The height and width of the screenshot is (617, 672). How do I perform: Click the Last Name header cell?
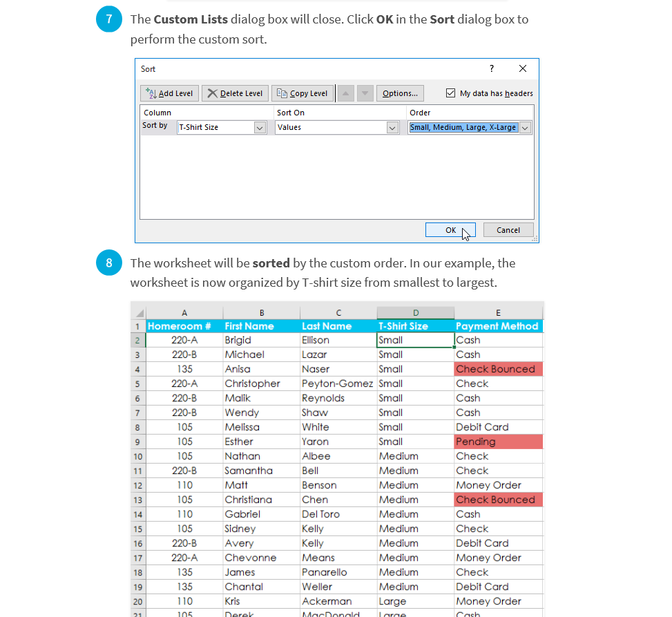tap(338, 326)
